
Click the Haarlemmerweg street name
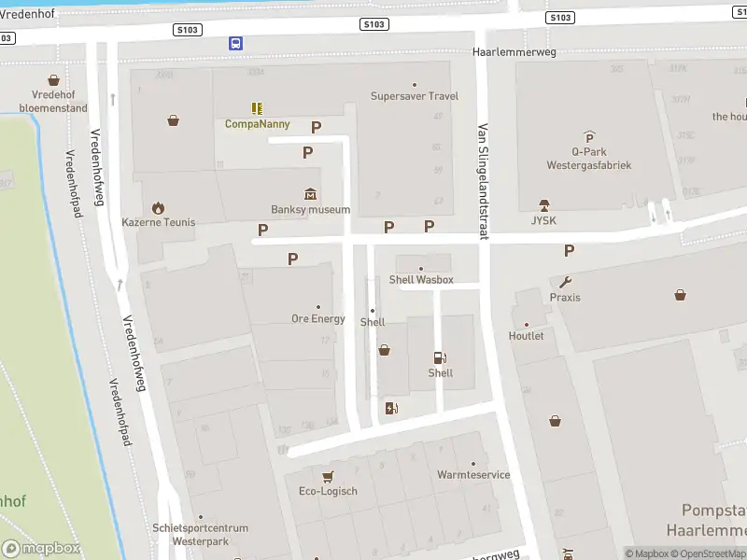click(514, 52)
